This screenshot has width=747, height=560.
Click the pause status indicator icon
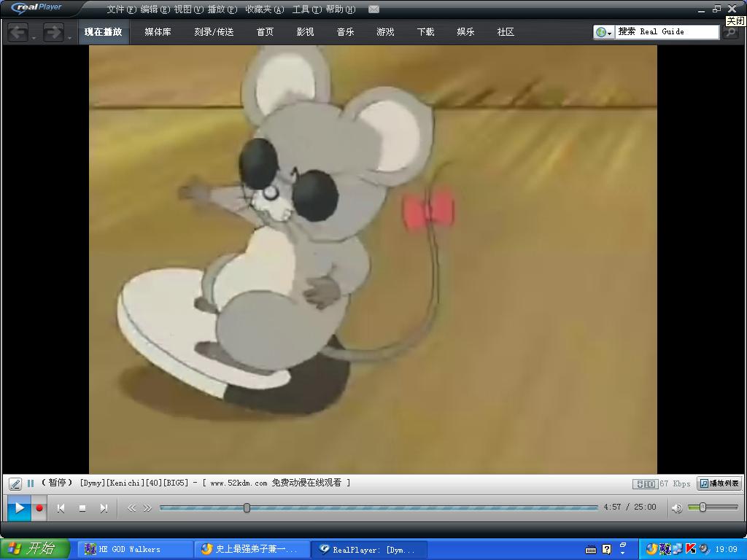pos(31,483)
